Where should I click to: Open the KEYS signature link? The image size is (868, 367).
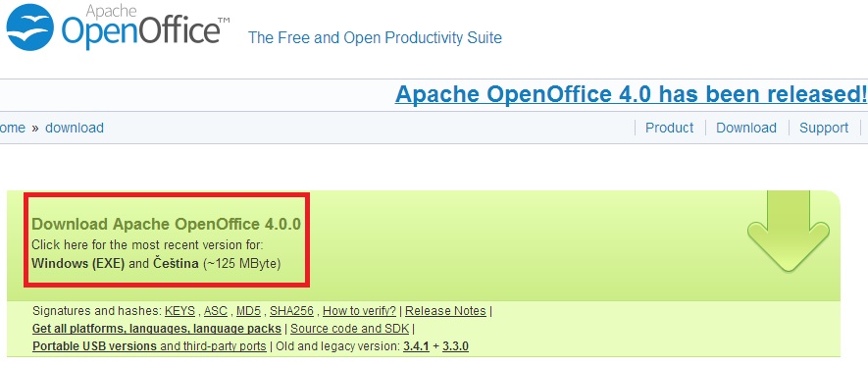[x=179, y=311]
